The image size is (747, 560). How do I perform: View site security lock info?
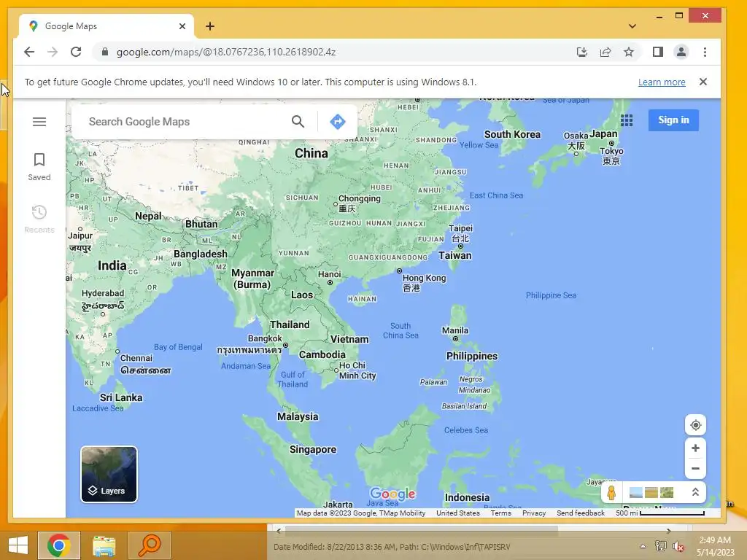click(105, 52)
